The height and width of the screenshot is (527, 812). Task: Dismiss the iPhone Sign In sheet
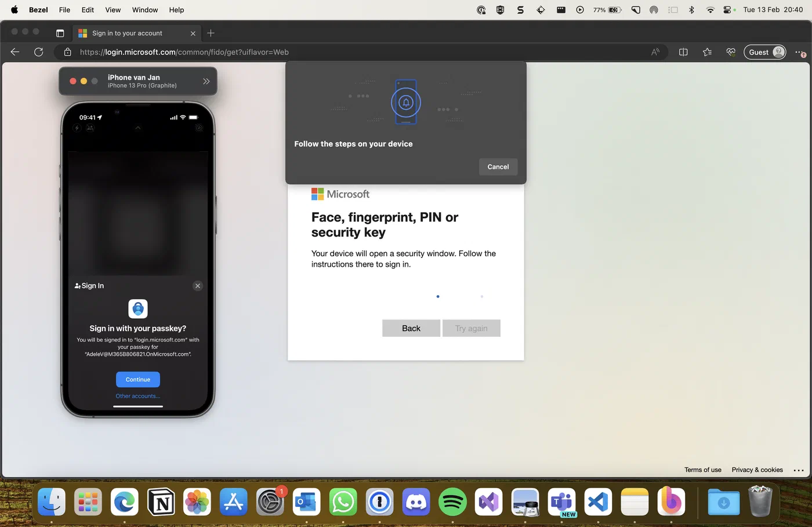(x=198, y=286)
